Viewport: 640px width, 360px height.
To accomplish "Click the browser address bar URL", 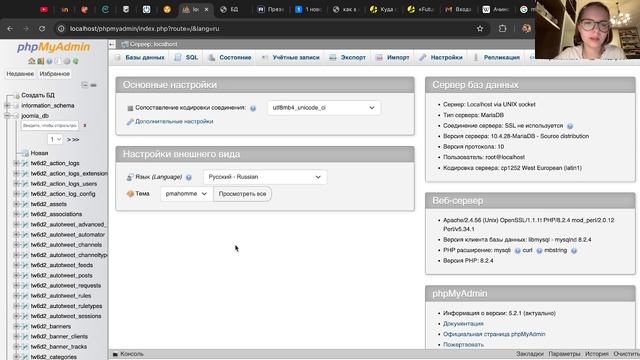I will coord(144,29).
